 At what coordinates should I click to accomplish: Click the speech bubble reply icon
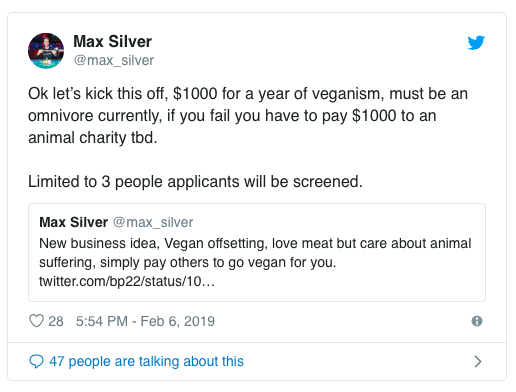coord(36,361)
